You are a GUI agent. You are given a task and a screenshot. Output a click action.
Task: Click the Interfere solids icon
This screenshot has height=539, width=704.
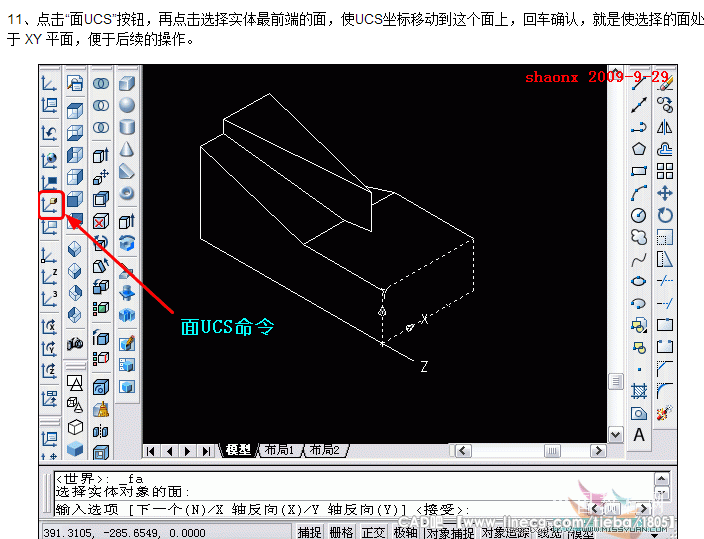(127, 315)
